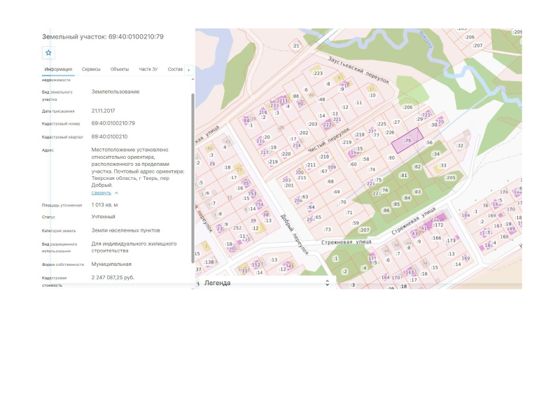The height and width of the screenshot is (396, 560).
Task: Collapse address using chevron beside Свернуть
Action: [x=116, y=193]
